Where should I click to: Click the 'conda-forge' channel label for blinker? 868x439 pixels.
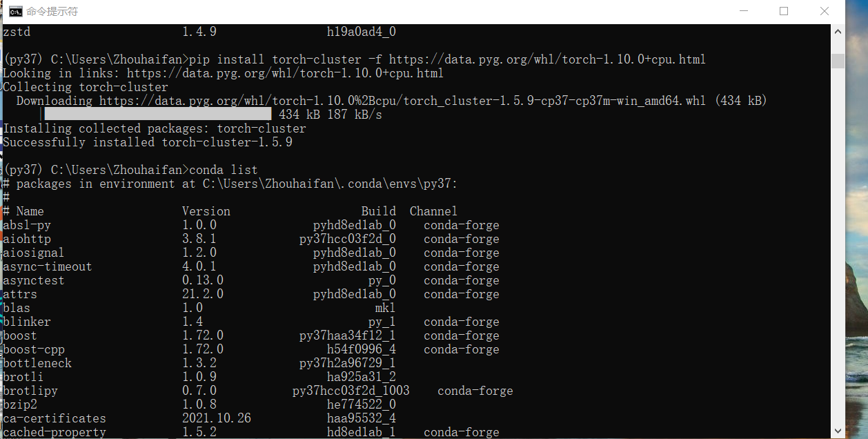pos(461,321)
